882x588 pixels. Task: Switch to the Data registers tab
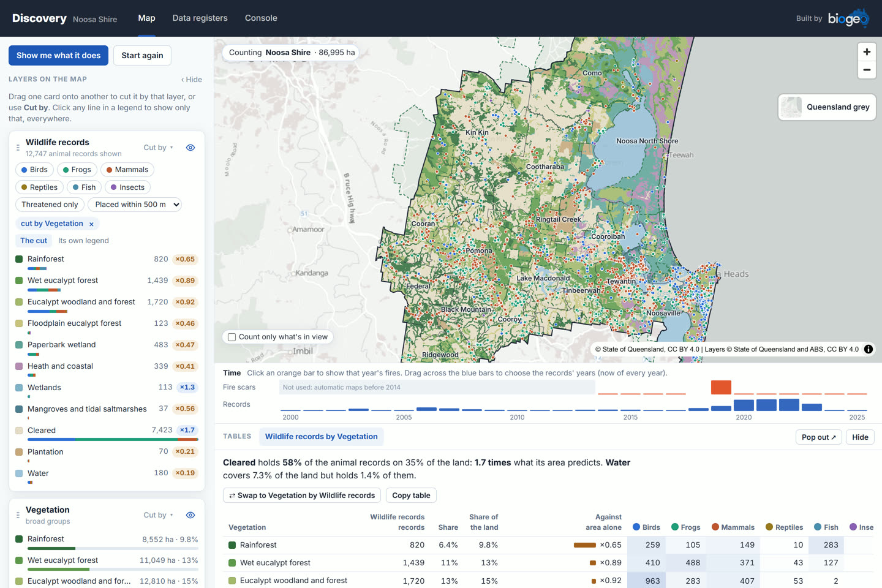tap(200, 18)
